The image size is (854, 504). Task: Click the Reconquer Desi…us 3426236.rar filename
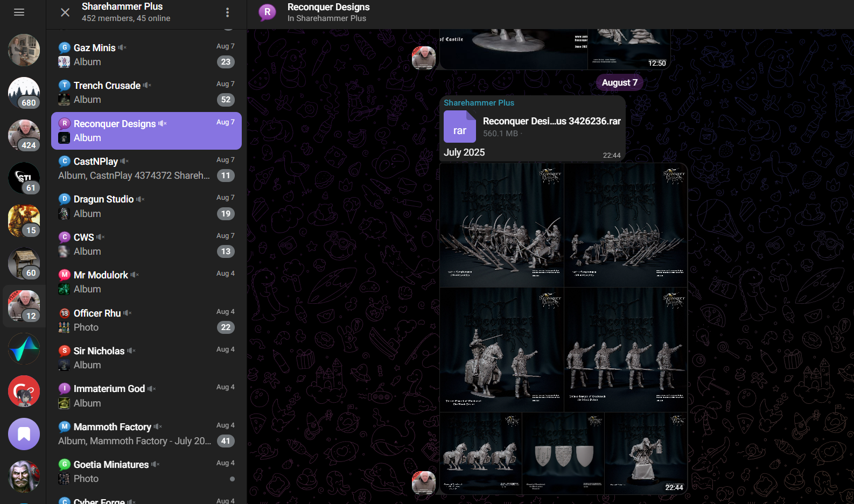[x=552, y=121]
